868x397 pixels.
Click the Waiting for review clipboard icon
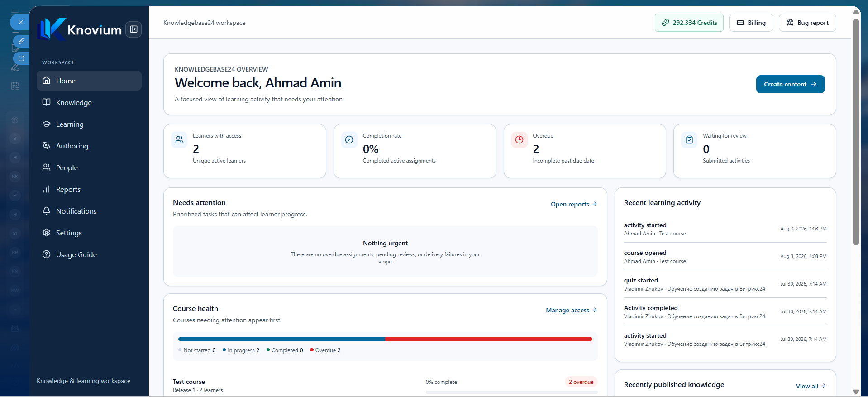(689, 140)
